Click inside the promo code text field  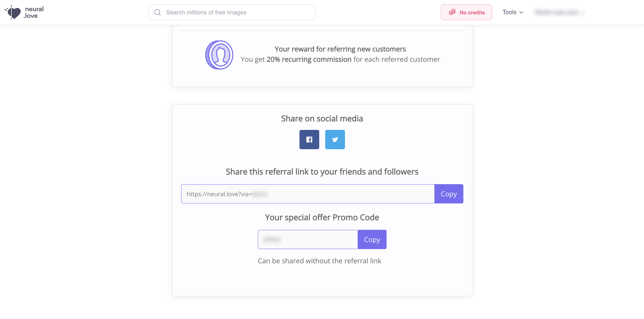pos(308,239)
